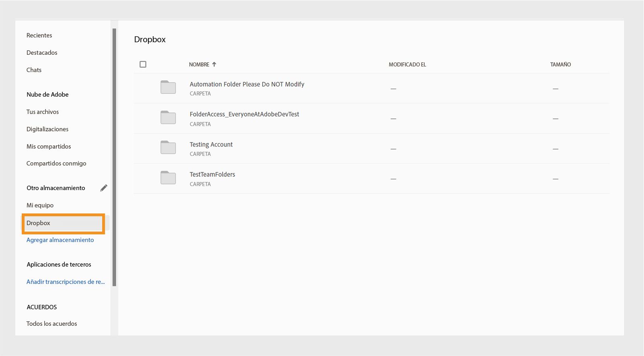The height and width of the screenshot is (356, 644).
Task: Open Mis compartidos
Action: [49, 147]
